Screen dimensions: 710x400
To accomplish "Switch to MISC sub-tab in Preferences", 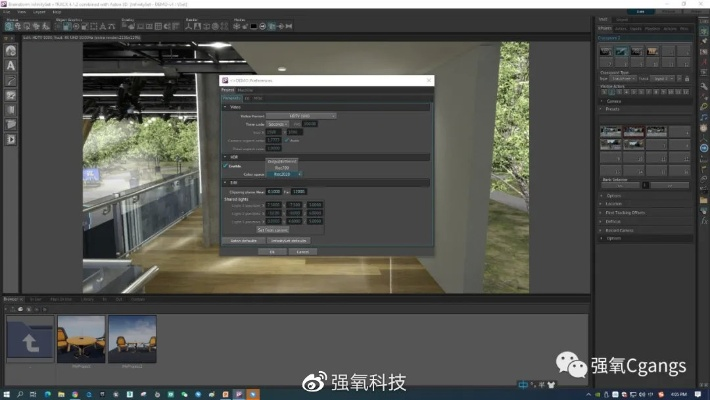I will (258, 98).
